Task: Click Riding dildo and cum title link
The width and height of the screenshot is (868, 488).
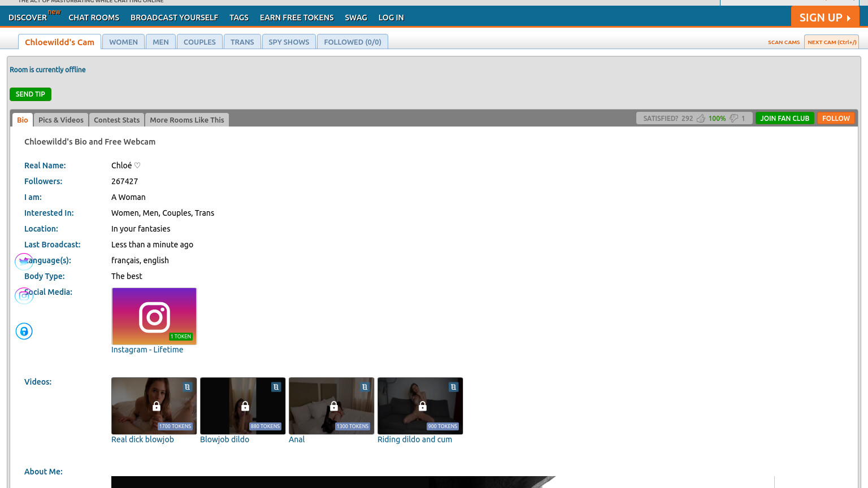Action: [415, 439]
